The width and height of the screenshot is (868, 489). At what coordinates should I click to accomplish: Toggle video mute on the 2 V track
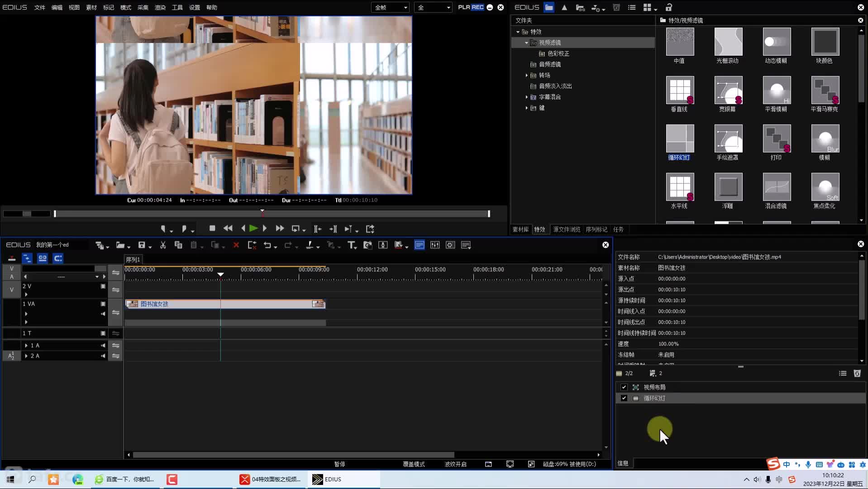[x=103, y=286]
